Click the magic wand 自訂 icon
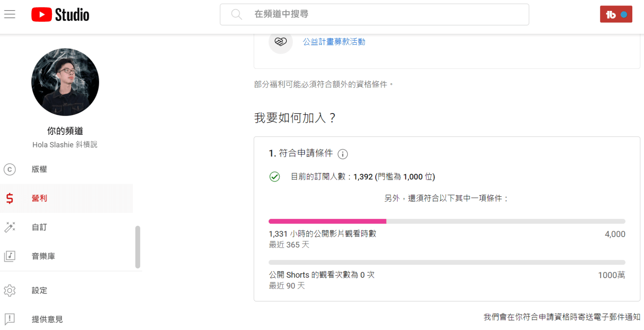The width and height of the screenshot is (644, 330). pyautogui.click(x=10, y=227)
